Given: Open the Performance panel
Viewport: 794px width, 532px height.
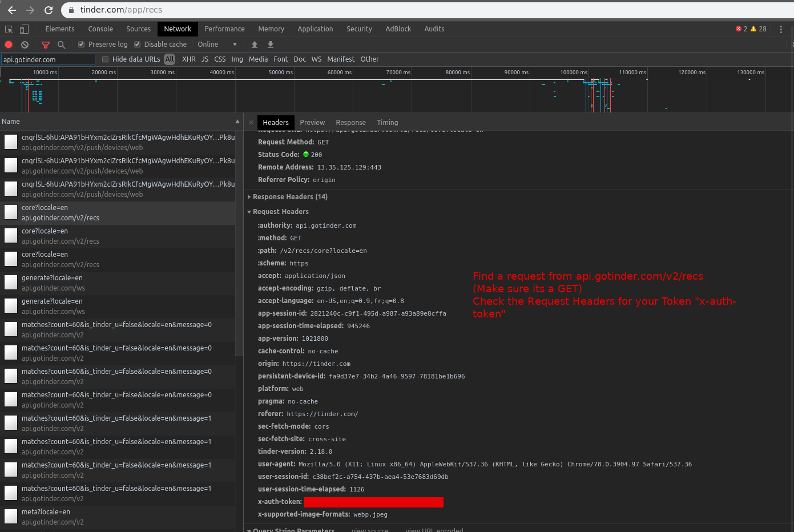Looking at the screenshot, I should pos(224,29).
